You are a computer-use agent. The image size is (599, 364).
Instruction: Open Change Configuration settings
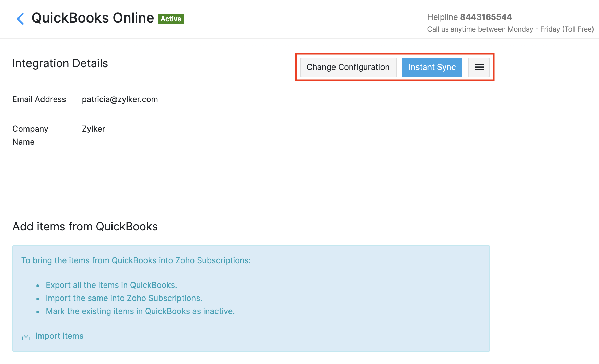[348, 68]
